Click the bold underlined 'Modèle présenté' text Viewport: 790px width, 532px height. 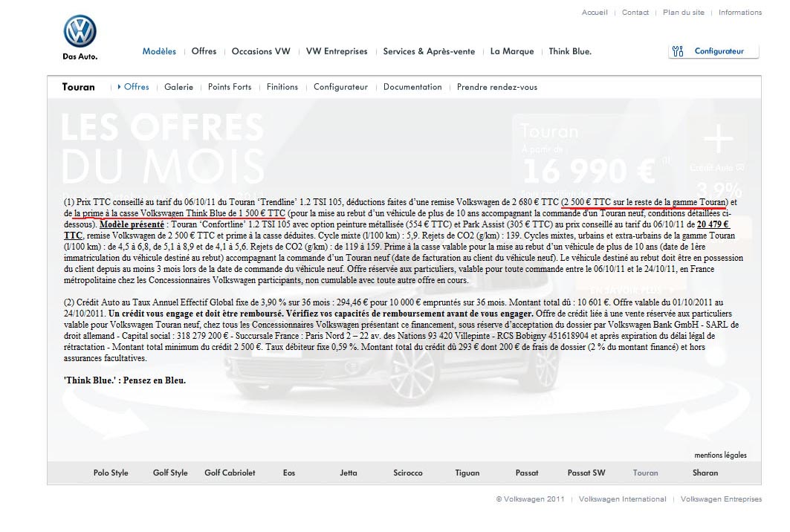pos(132,224)
